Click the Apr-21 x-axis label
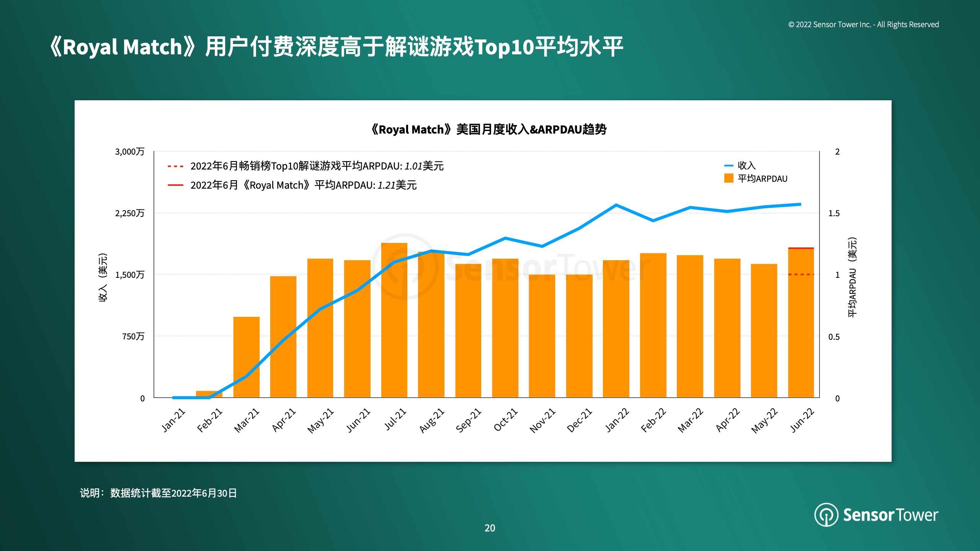 click(x=284, y=420)
